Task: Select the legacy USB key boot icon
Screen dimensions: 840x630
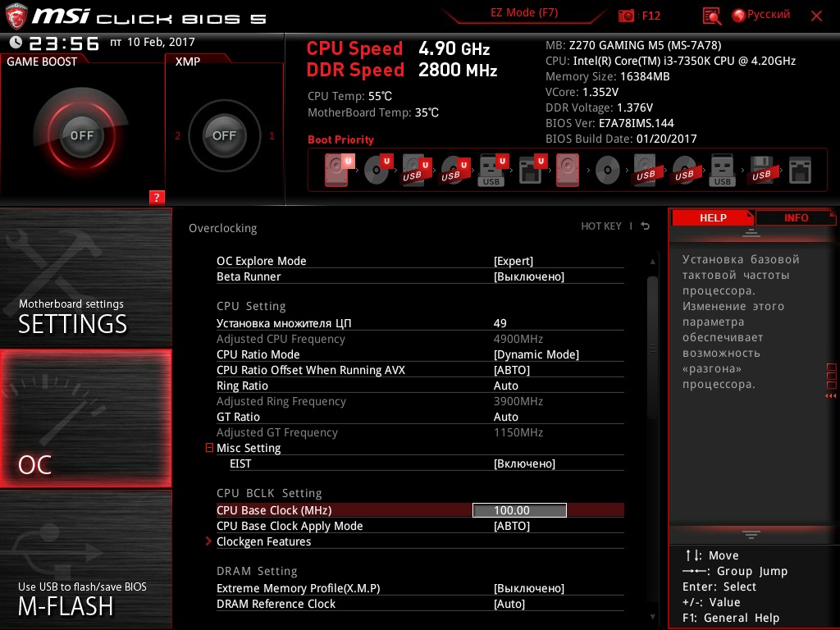Action: click(x=722, y=171)
